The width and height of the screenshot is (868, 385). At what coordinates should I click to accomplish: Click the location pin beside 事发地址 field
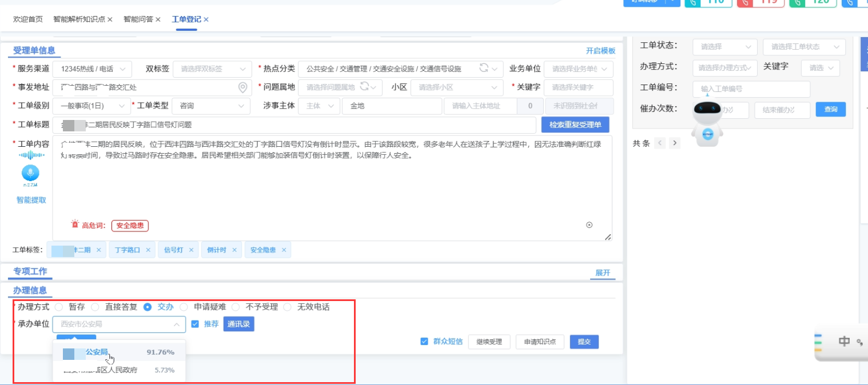[242, 87]
